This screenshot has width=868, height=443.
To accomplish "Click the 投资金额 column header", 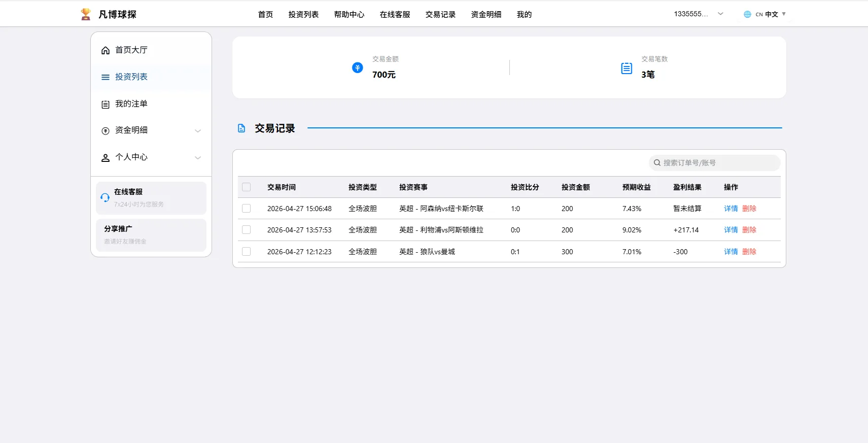I will (x=576, y=187).
